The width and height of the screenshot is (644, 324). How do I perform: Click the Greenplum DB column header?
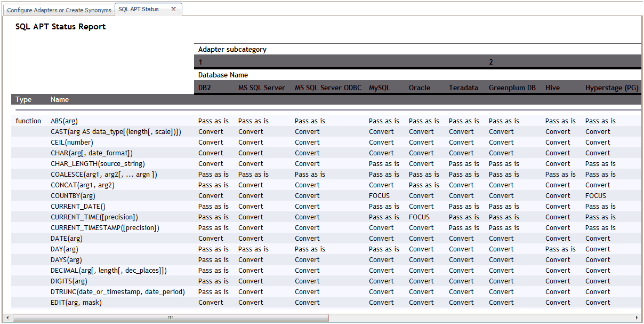512,88
